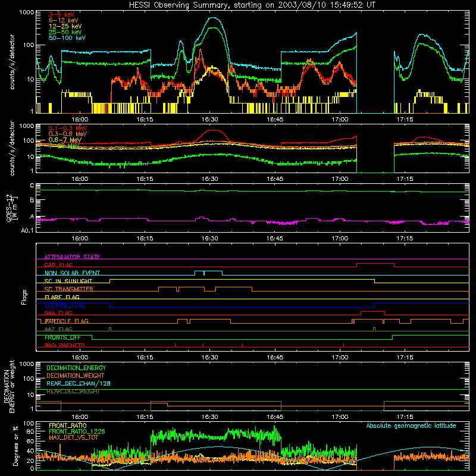Click the DECIMATION_WEIGHT legend label
The width and height of the screenshot is (476, 476).
[x=76, y=375]
